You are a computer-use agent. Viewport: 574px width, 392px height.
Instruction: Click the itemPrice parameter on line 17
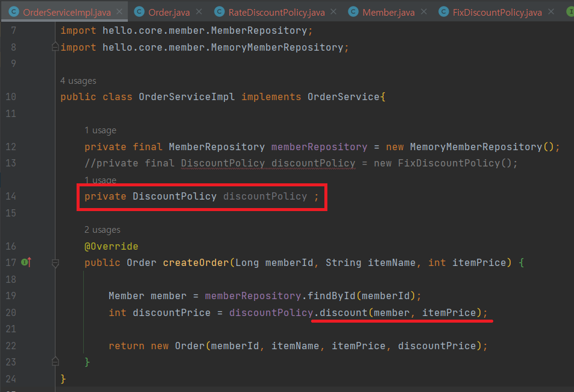479,263
